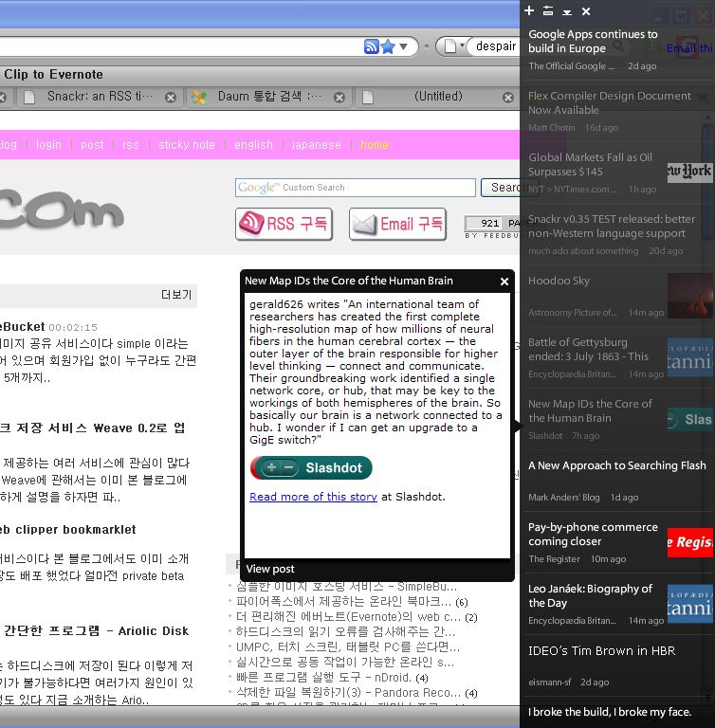Click the 'Email 구독' subscribe button
Screen dimensions: 715x728
coord(397,225)
